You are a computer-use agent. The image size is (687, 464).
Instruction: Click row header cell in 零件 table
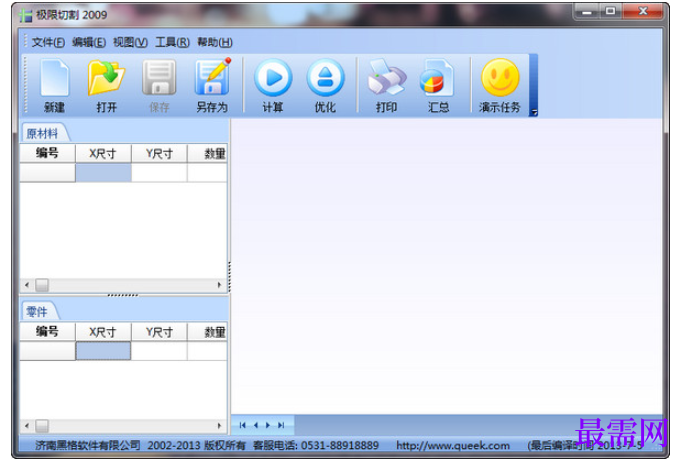click(x=47, y=351)
